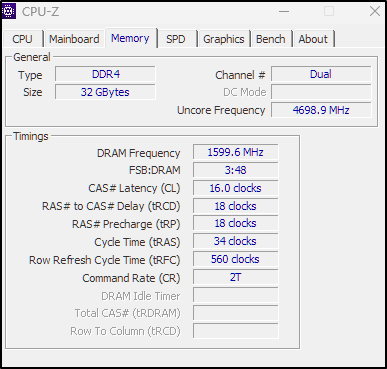The height and width of the screenshot is (369, 387).
Task: Click the CPU-Z app icon in title bar
Action: point(9,11)
